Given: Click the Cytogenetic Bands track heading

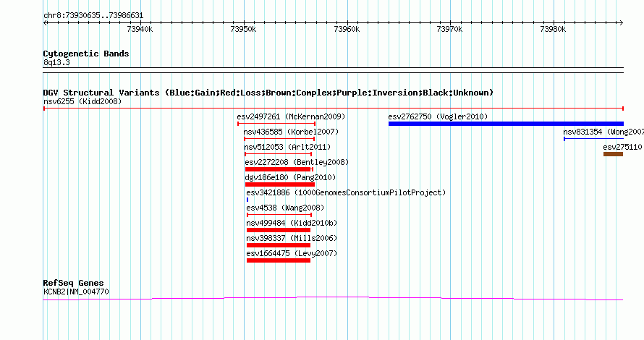Looking at the screenshot, I should pos(86,54).
